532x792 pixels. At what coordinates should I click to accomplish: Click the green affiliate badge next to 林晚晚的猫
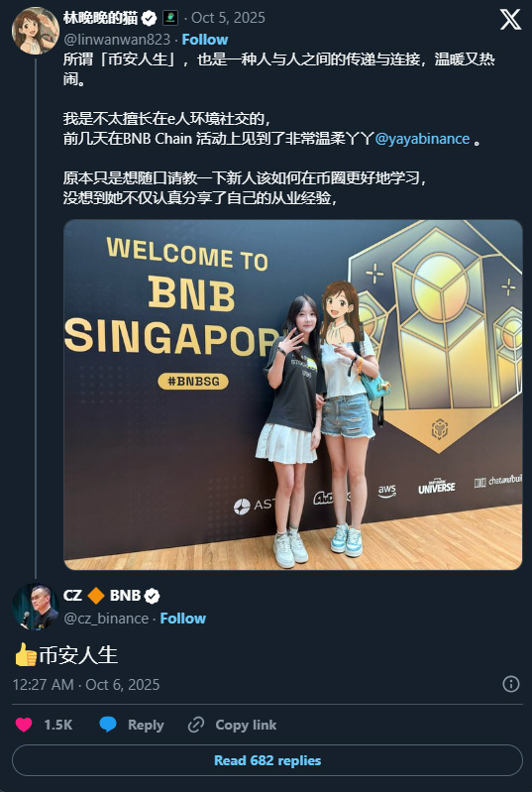(170, 18)
